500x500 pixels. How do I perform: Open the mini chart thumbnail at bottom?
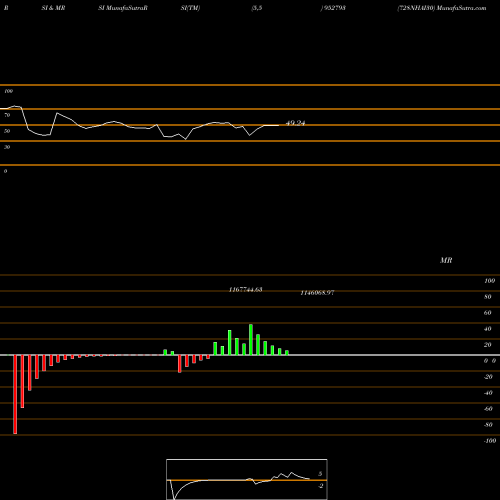pyautogui.click(x=247, y=479)
